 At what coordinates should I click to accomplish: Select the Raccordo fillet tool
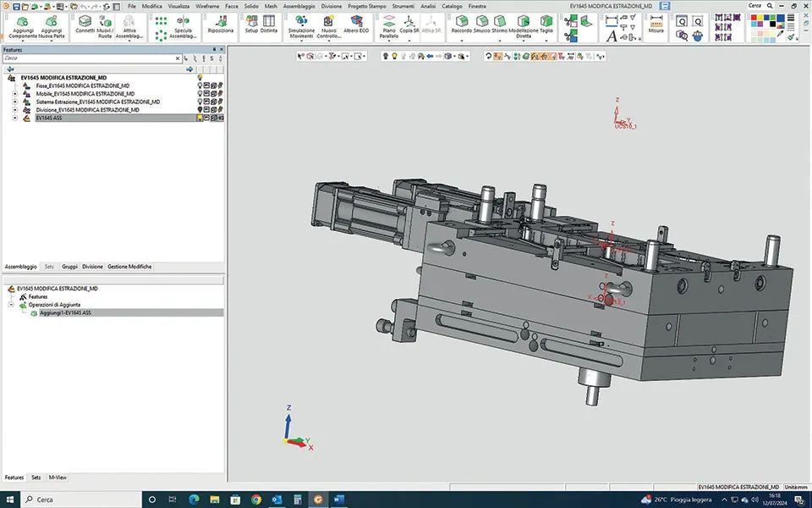pos(462,23)
